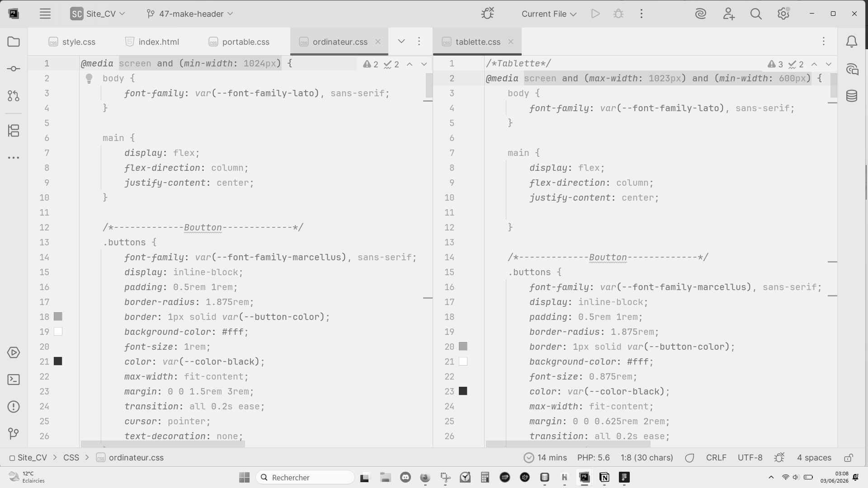Open the Commit tool window
Viewport: 868px width, 488px height.
14,69
